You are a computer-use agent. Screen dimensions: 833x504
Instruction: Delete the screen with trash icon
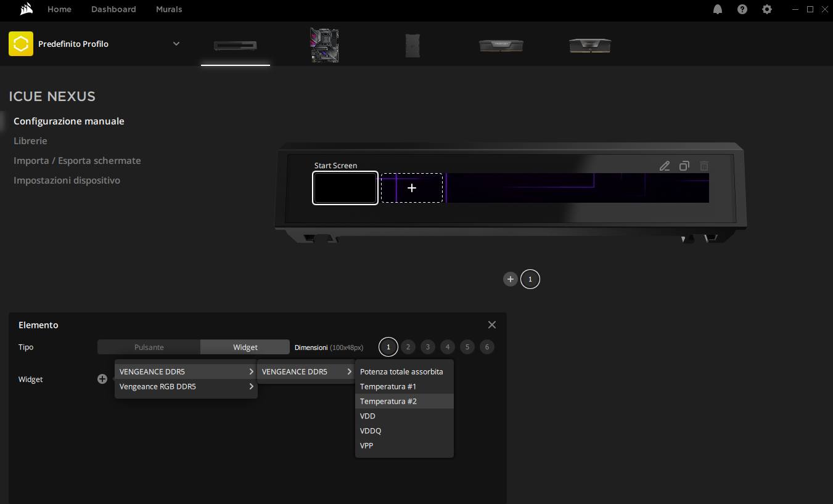point(704,166)
